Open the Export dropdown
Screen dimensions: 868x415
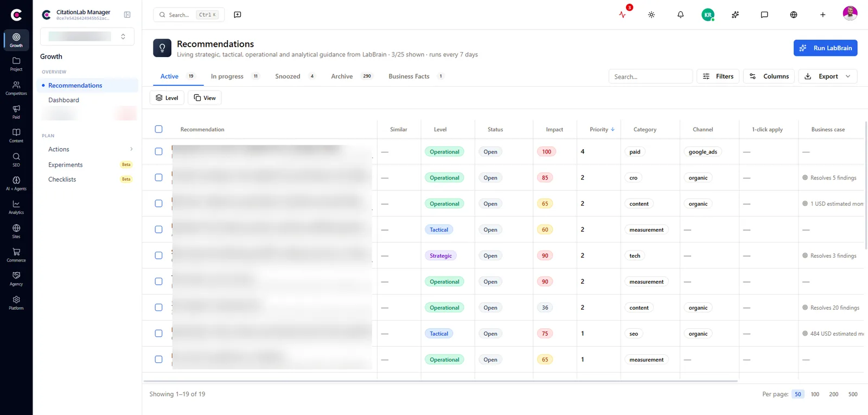827,76
